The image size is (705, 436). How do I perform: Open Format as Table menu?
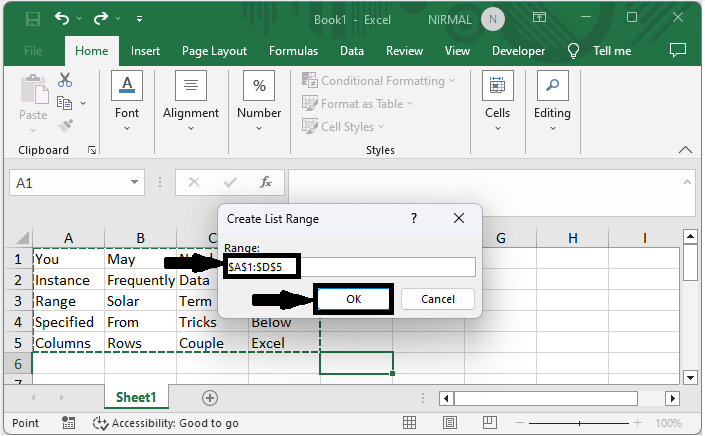pyautogui.click(x=357, y=104)
